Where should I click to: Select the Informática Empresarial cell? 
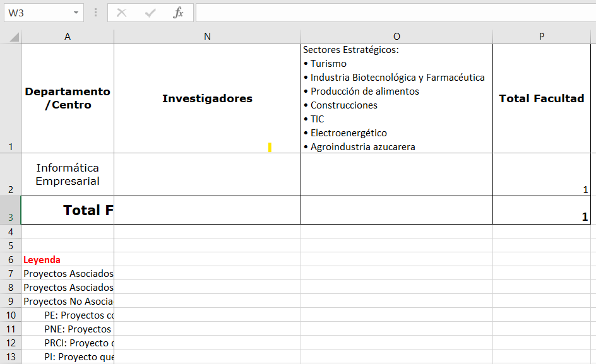[x=68, y=175]
